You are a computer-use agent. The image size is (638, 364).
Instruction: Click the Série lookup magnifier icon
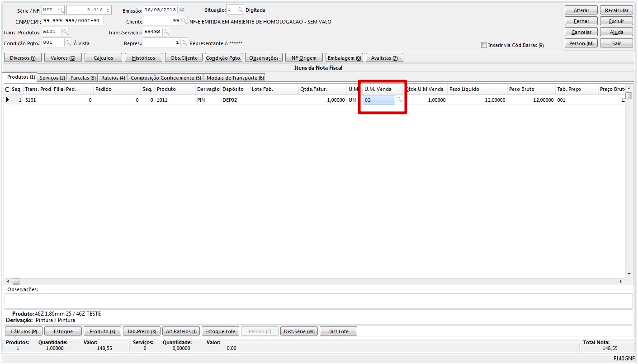[61, 10]
